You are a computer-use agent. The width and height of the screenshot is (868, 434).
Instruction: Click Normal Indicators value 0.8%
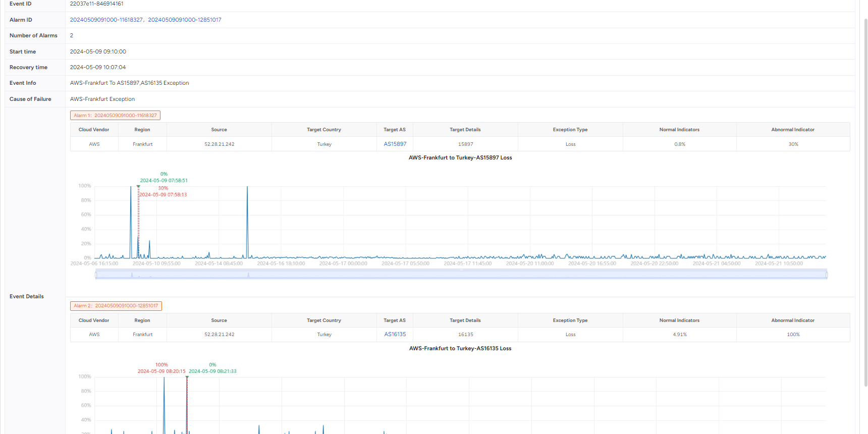click(x=680, y=144)
